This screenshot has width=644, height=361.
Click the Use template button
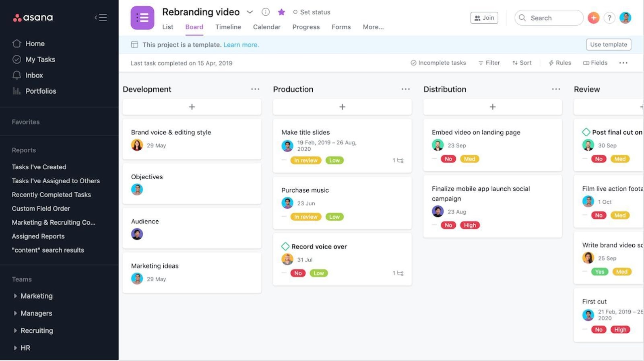click(609, 45)
